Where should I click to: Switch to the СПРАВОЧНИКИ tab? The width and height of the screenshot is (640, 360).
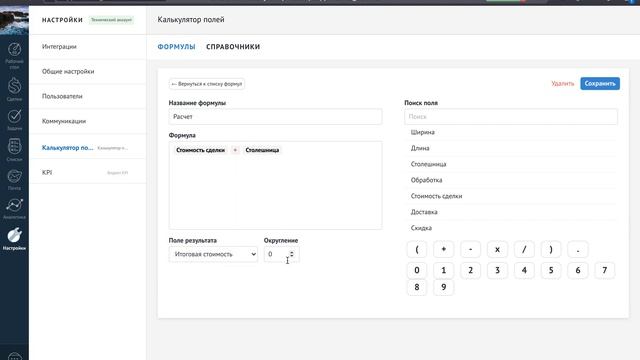point(233,47)
